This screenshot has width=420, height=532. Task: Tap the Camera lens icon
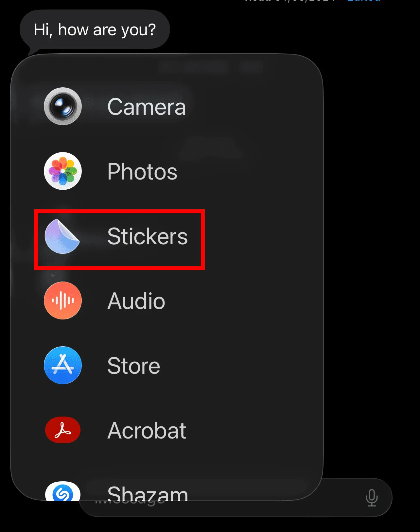63,106
